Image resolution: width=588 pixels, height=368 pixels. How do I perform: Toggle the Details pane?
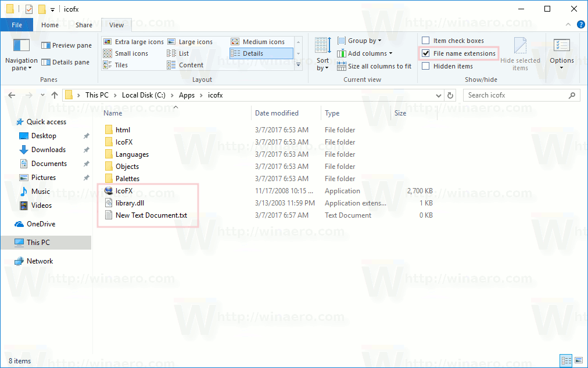pos(65,62)
